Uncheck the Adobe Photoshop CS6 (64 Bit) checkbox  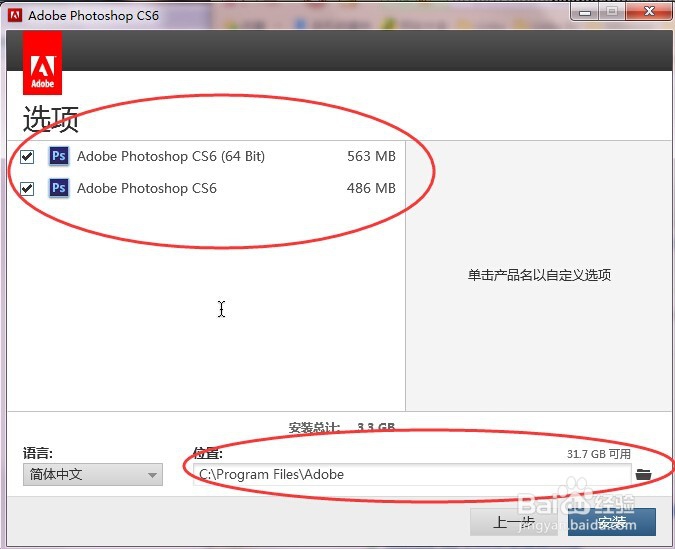(27, 157)
